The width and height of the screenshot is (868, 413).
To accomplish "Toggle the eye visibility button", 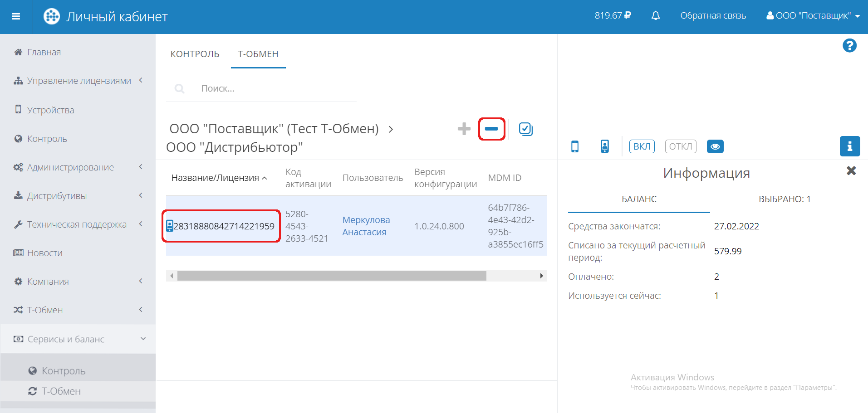I will pyautogui.click(x=715, y=146).
